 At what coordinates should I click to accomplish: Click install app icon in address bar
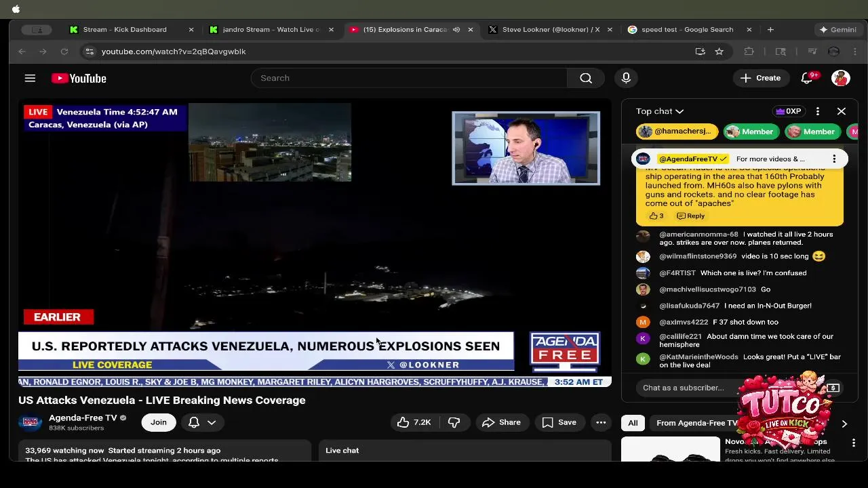tap(700, 52)
